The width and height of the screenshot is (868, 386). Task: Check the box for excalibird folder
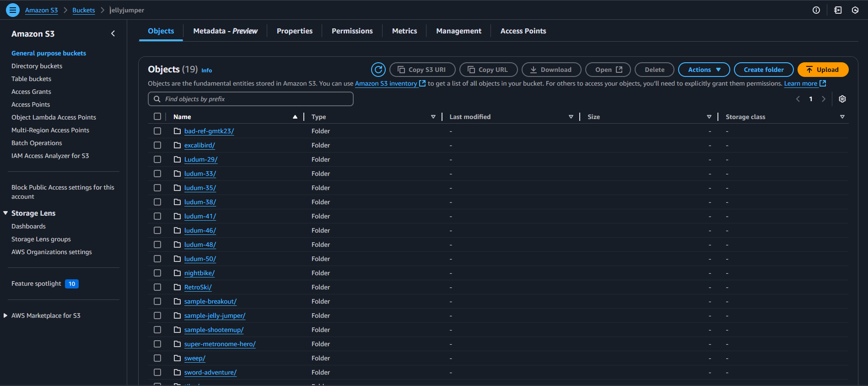157,145
